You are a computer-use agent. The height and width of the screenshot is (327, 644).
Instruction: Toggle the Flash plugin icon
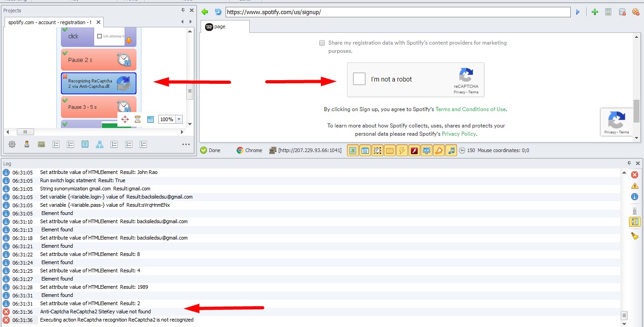pos(414,150)
